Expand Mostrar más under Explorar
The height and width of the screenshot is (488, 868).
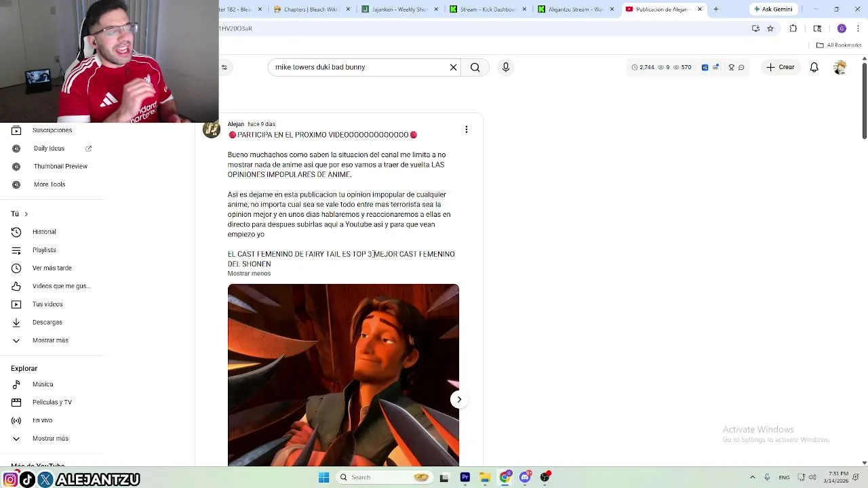click(x=52, y=439)
